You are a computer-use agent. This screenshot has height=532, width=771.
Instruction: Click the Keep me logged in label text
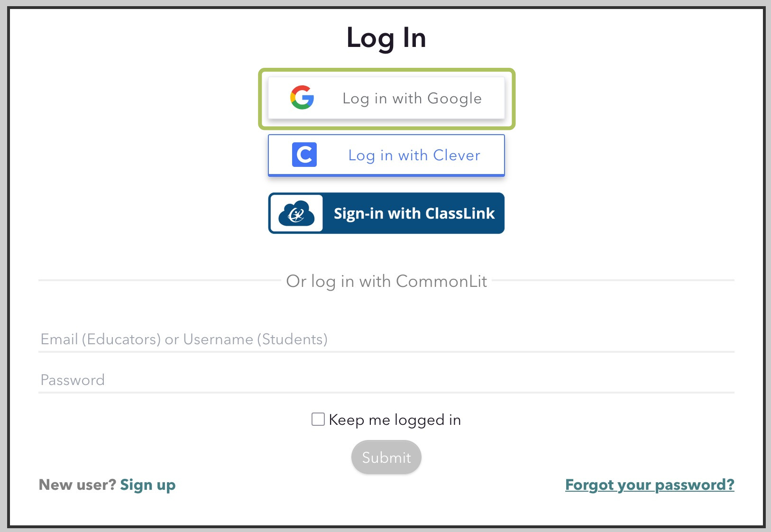coord(395,420)
